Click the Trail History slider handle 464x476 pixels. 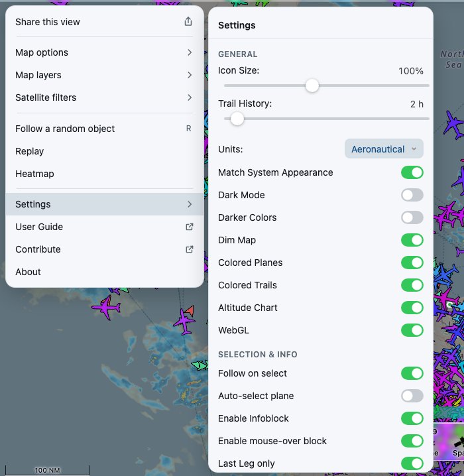[237, 119]
